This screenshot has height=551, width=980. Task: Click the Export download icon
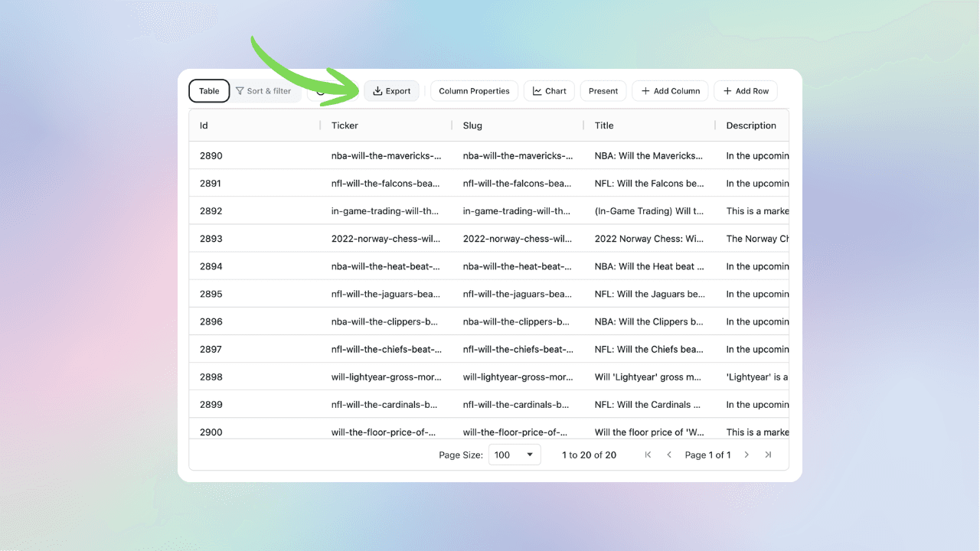377,90
